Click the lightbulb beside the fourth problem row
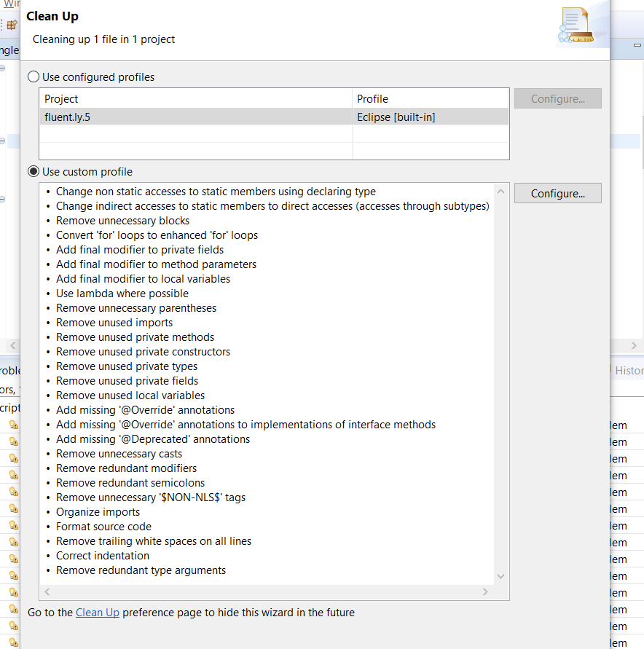Viewport: 644px width, 649px height. pyautogui.click(x=12, y=475)
